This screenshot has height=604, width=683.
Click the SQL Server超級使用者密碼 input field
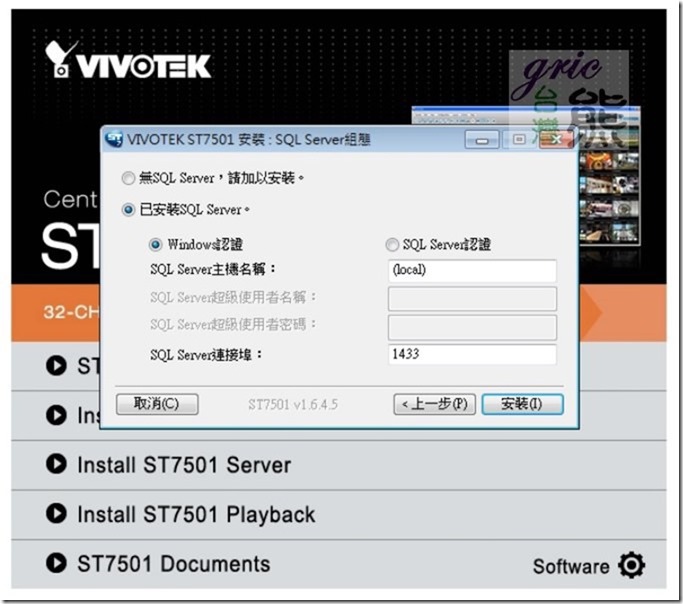pyautogui.click(x=472, y=327)
